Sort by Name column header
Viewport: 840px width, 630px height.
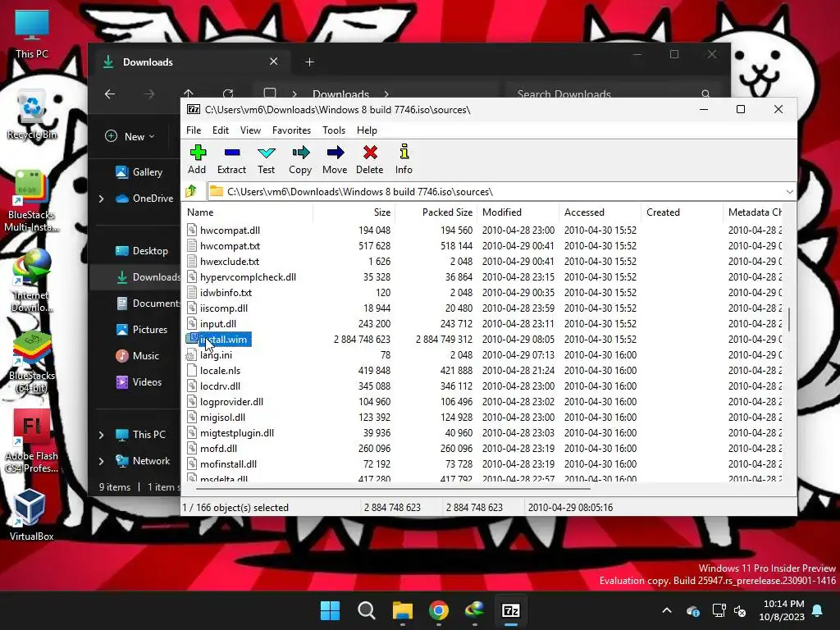click(247, 212)
